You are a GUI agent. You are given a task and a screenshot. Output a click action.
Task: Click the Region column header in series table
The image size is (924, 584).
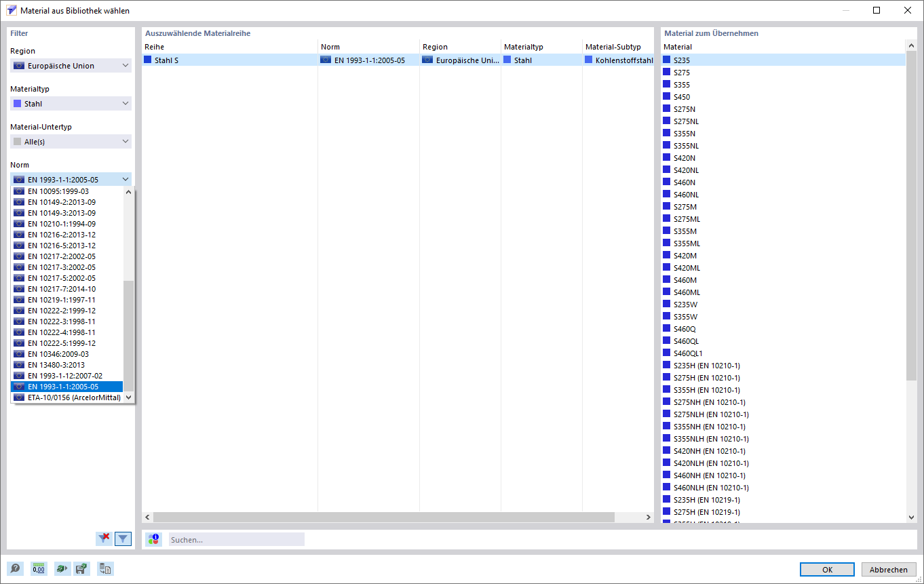point(461,47)
